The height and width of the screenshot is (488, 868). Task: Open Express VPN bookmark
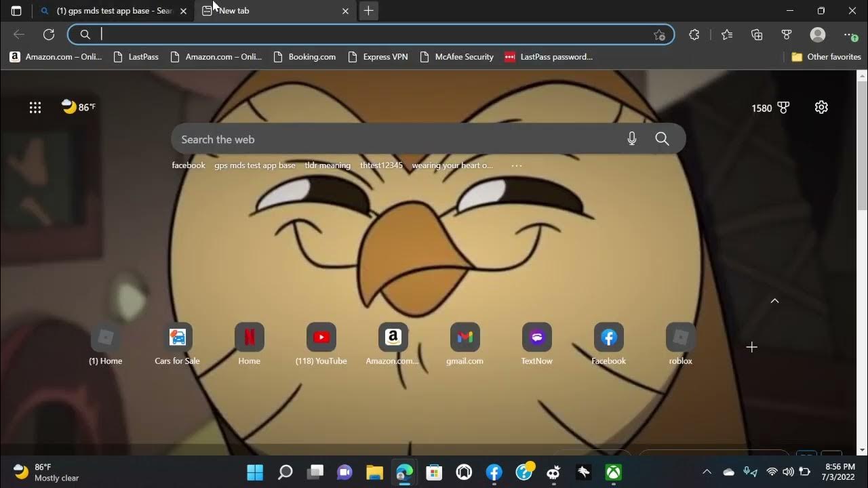[x=378, y=57]
